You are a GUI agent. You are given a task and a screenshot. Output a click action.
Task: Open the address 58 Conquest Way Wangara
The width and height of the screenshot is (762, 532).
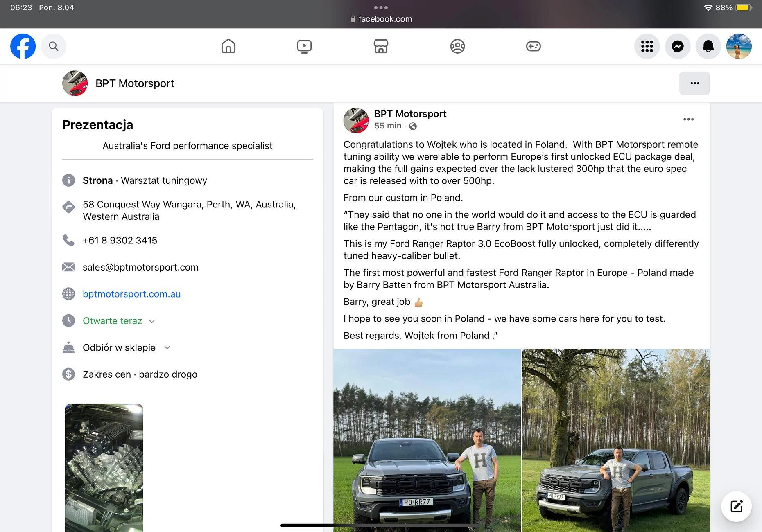pyautogui.click(x=189, y=210)
